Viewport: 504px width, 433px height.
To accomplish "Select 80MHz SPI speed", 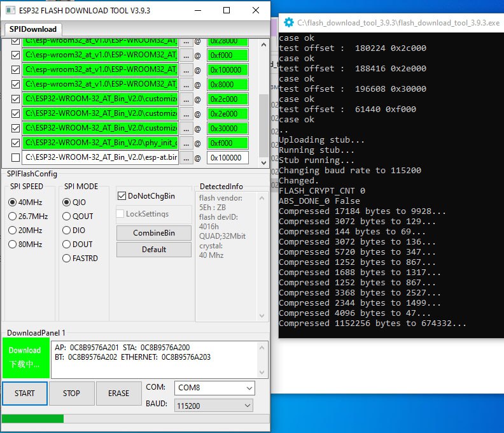I will [x=12, y=244].
